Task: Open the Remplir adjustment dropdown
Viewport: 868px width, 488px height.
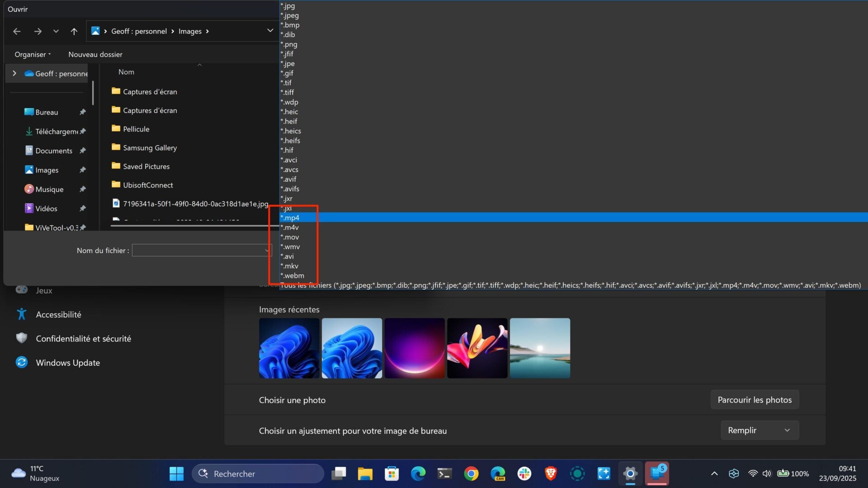Action: coord(759,430)
